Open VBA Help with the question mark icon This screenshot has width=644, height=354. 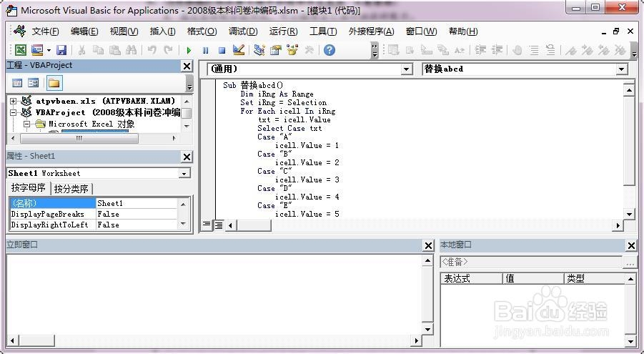point(330,50)
